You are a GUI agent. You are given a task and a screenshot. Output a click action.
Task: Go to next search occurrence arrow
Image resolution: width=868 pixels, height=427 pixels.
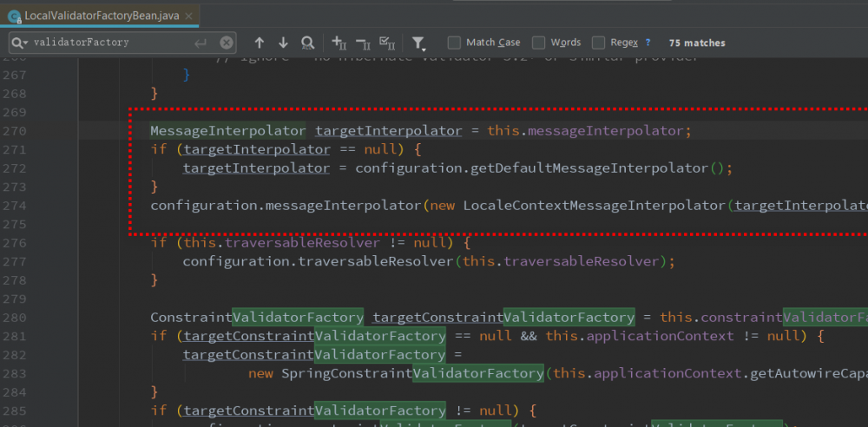point(283,43)
